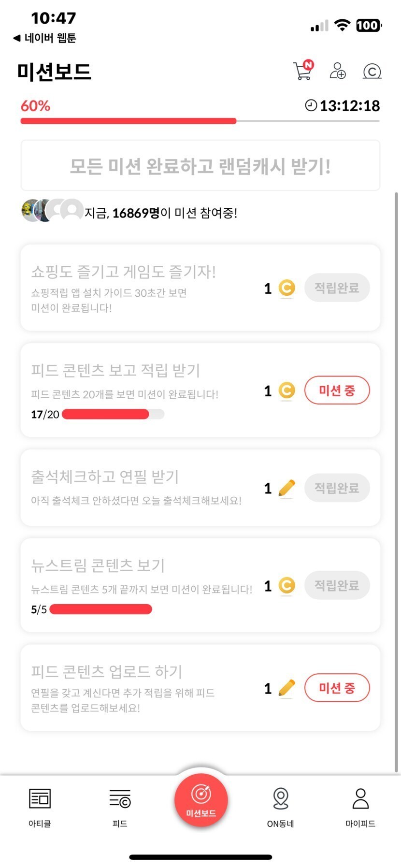Tap 미션 중 on feed content mission
401x868 pixels.
pos(337,391)
